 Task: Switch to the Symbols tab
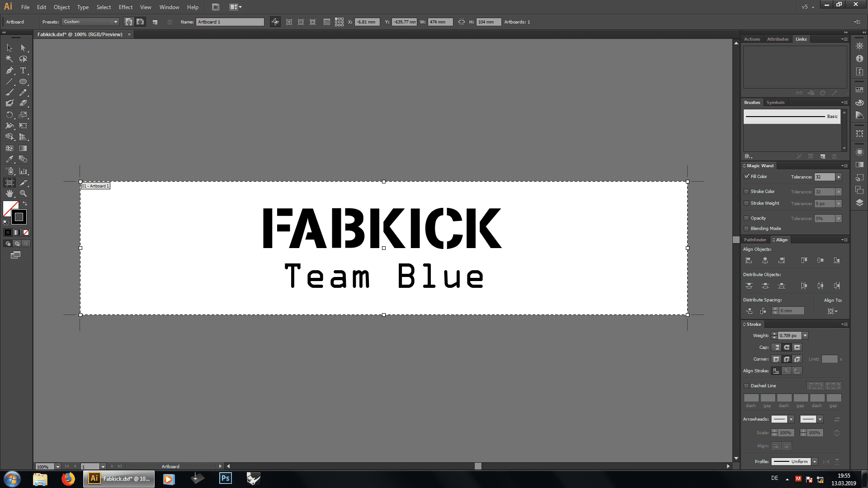pos(775,103)
